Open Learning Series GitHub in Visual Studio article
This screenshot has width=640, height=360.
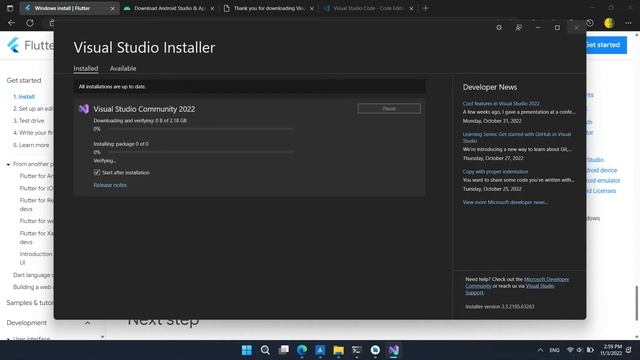tap(517, 137)
